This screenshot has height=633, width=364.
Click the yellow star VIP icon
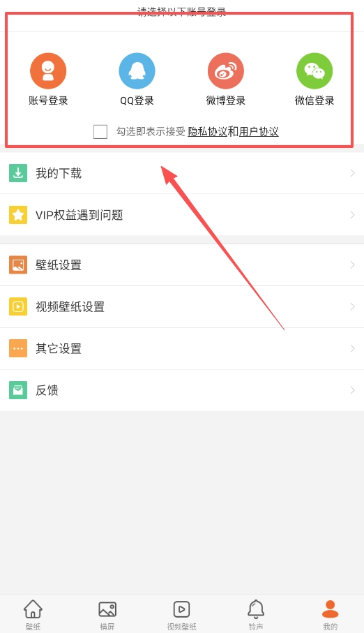pos(18,215)
